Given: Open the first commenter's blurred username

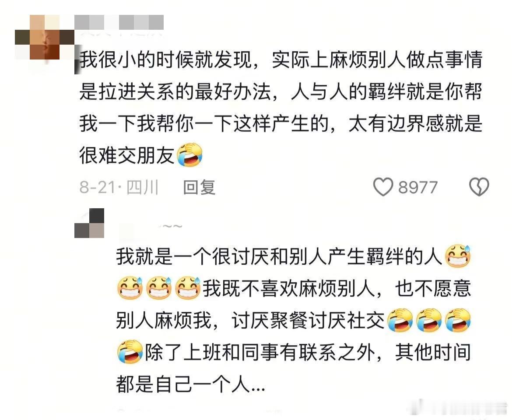Looking at the screenshot, I should click(119, 22).
